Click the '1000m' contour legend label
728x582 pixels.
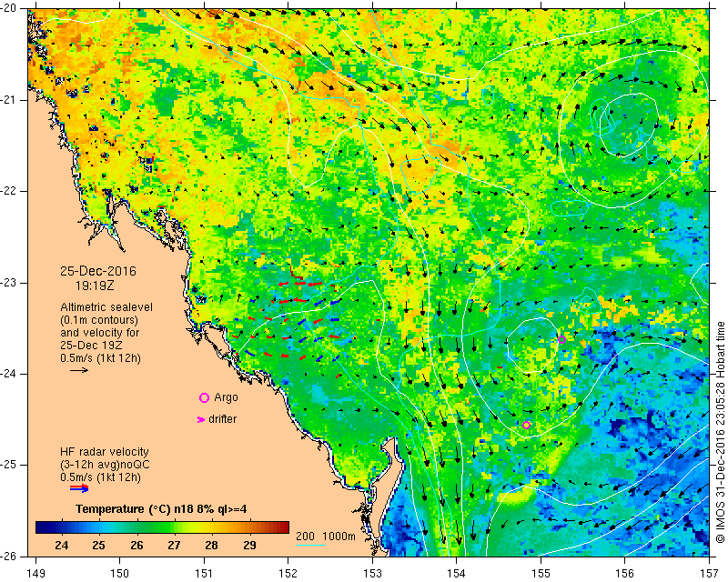pyautogui.click(x=339, y=537)
